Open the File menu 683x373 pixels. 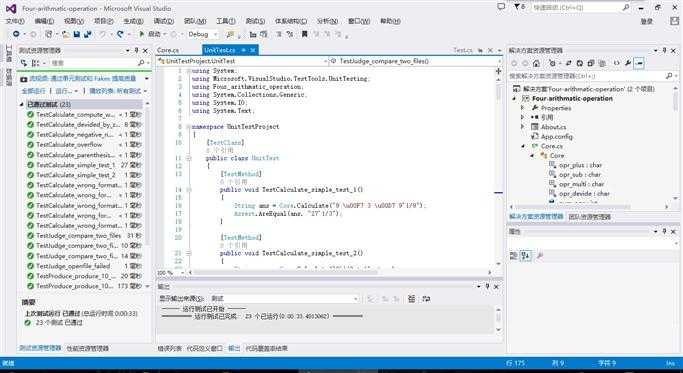coord(15,21)
